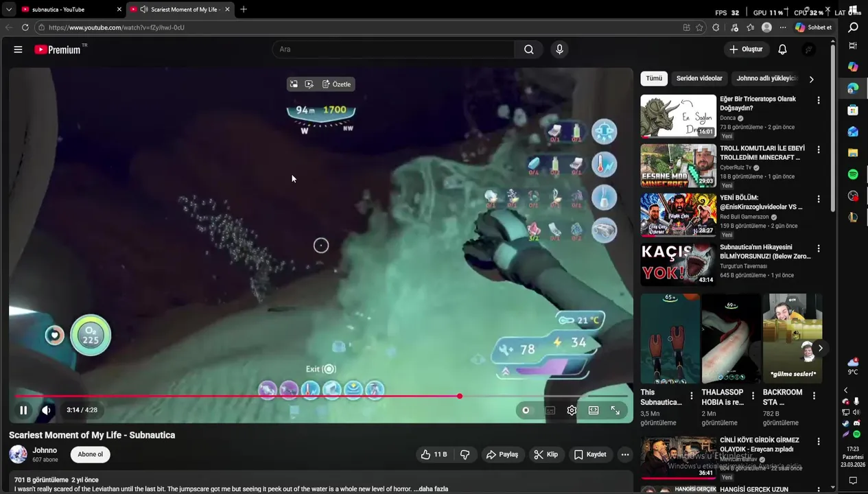Open options for Subnautica'nın Hikayesini video
Image resolution: width=868 pixels, height=494 pixels.
pyautogui.click(x=818, y=248)
